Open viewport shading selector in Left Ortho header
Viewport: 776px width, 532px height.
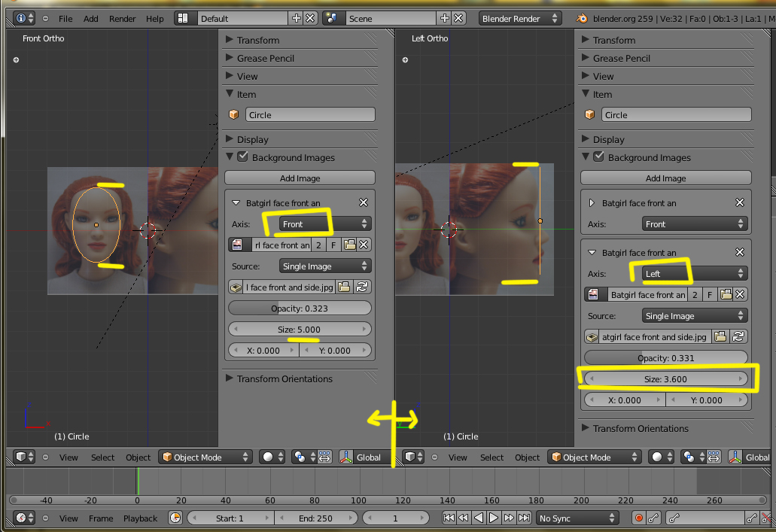662,457
